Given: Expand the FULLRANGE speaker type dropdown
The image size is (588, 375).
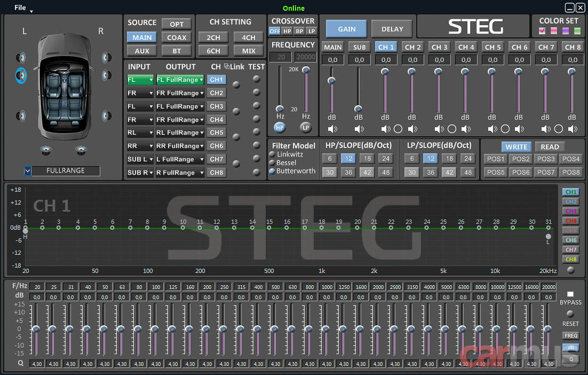Looking at the screenshot, I should click(27, 171).
